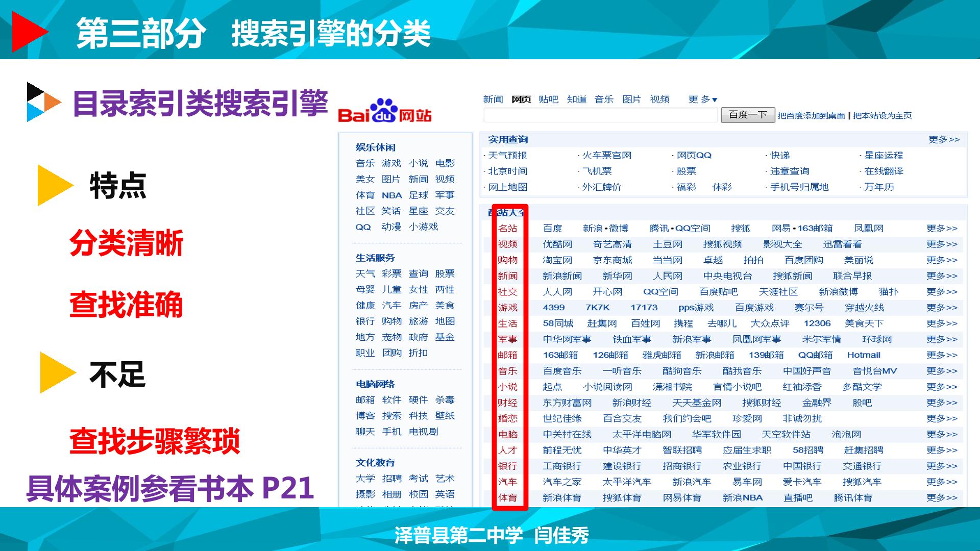Click the 百度一下 search button
Image resolution: width=980 pixels, height=551 pixels.
748,115
